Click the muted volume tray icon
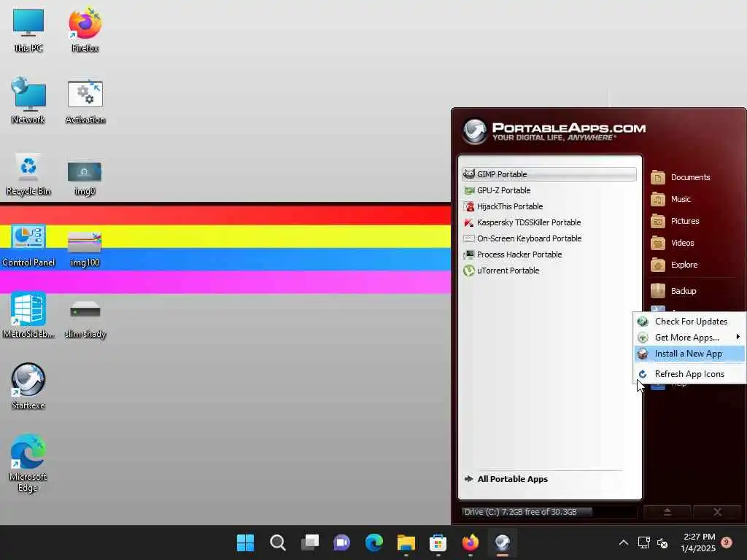Viewport: 747px width, 560px height. tap(662, 542)
